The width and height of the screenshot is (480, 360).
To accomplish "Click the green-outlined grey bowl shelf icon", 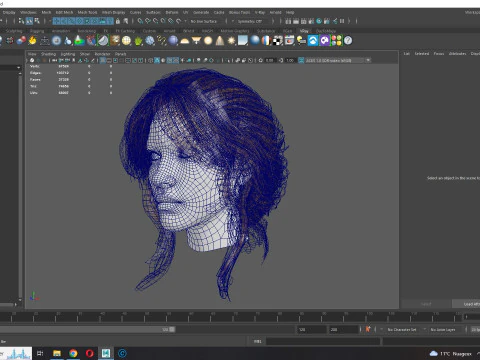I will tap(103, 41).
